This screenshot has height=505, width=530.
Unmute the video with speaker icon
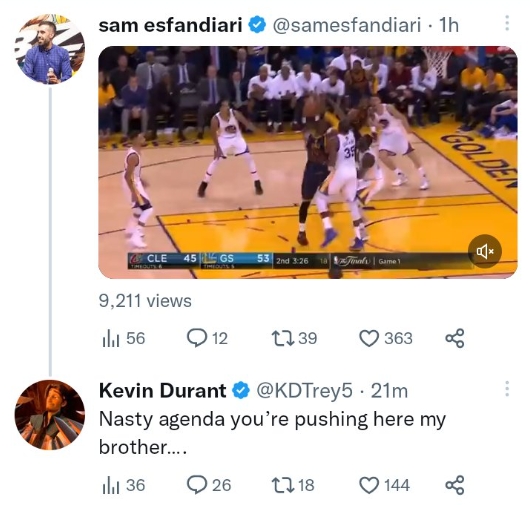coord(485,251)
